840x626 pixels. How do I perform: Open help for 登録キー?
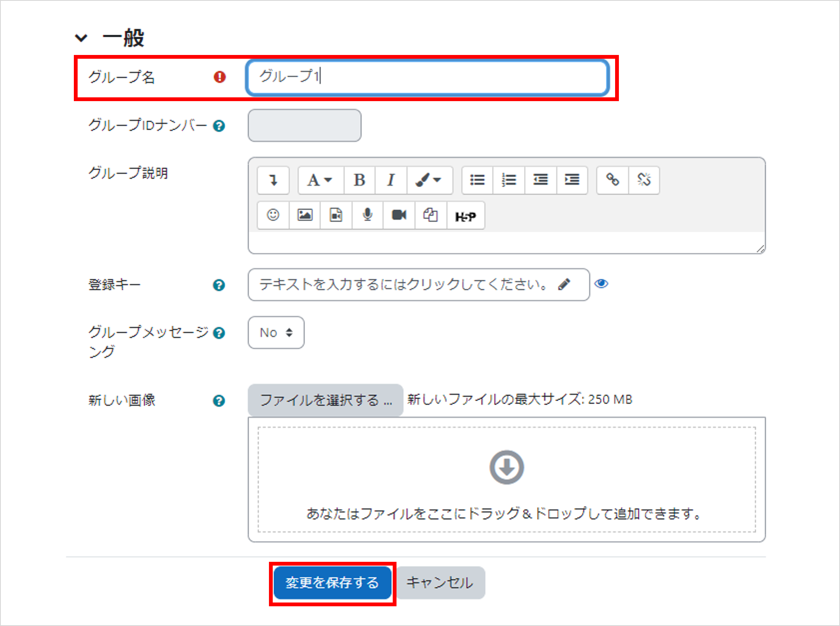219,285
